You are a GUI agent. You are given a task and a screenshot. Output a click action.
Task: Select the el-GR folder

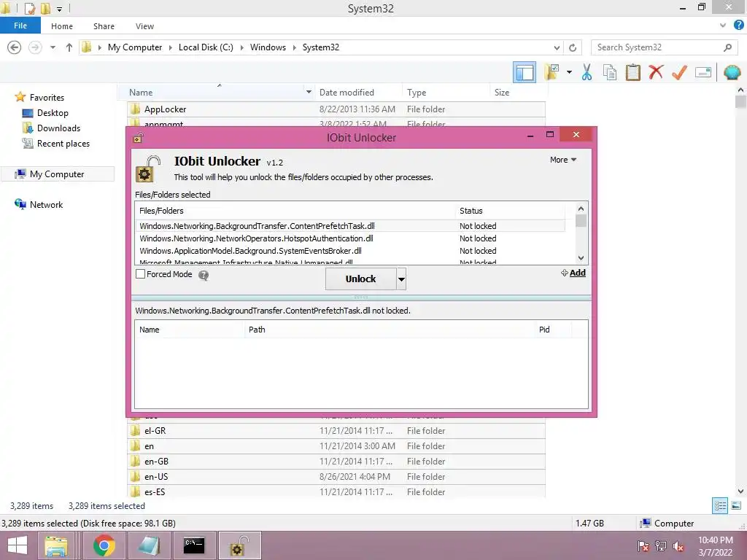[336, 431]
